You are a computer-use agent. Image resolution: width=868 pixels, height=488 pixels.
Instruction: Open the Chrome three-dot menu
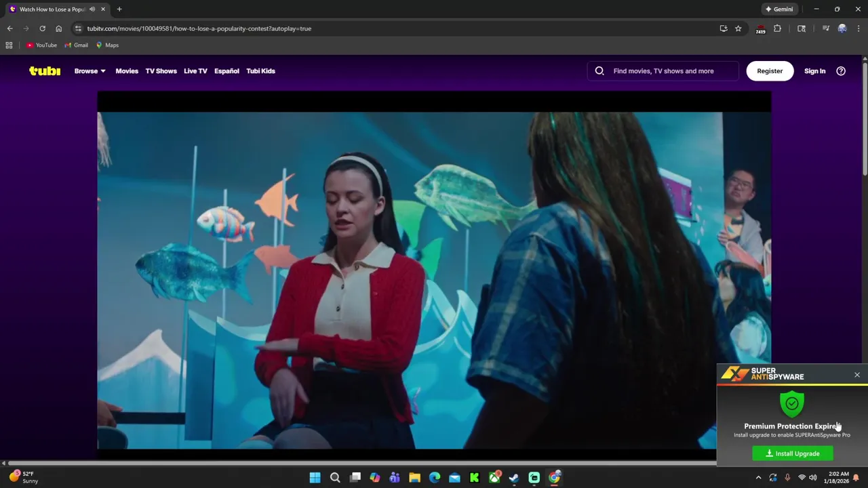[859, 28]
